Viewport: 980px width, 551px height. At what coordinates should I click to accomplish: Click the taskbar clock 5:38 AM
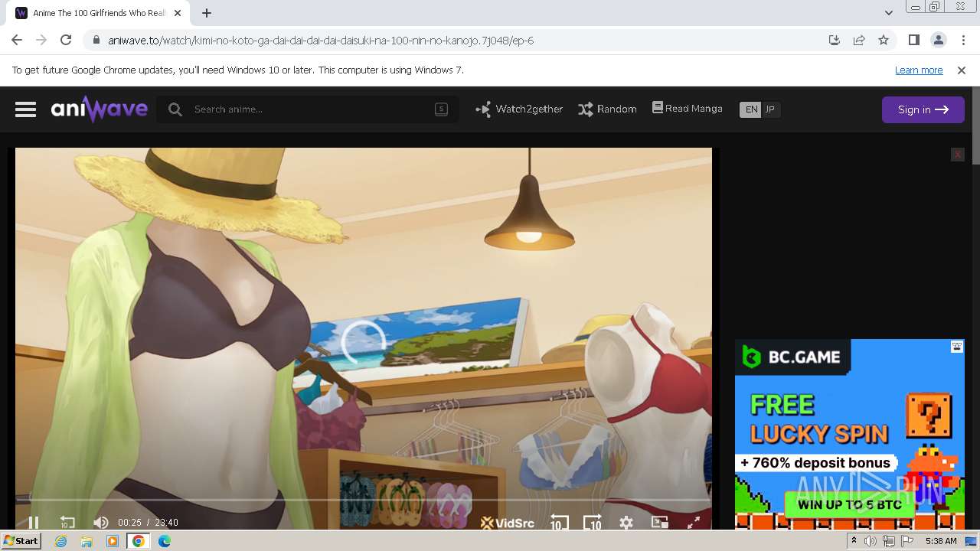(940, 541)
